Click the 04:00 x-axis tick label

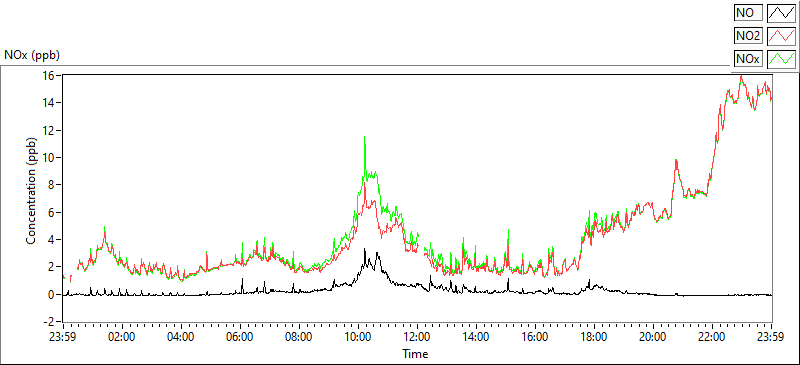[x=181, y=336]
